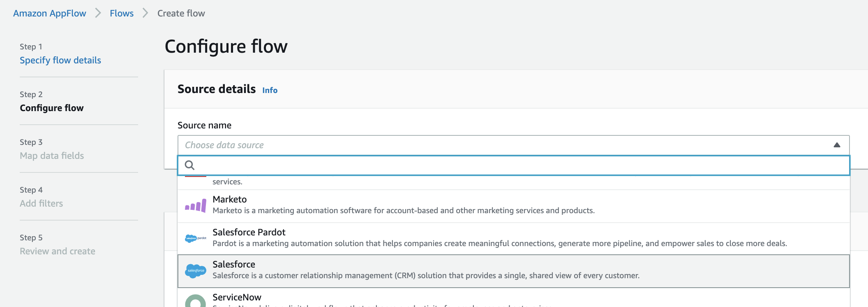Screen dimensions: 868x307
Task: Click the Marketo logo icon
Action: (x=196, y=205)
